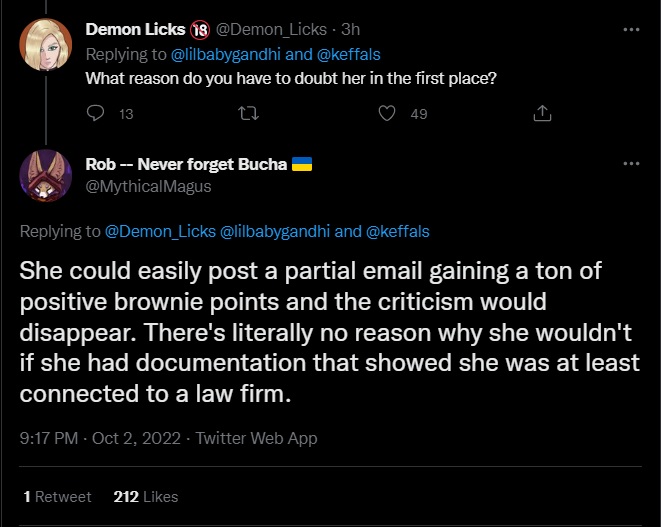Visit the @Demon_Licks handle in header
The image size is (661, 527).
(259, 30)
